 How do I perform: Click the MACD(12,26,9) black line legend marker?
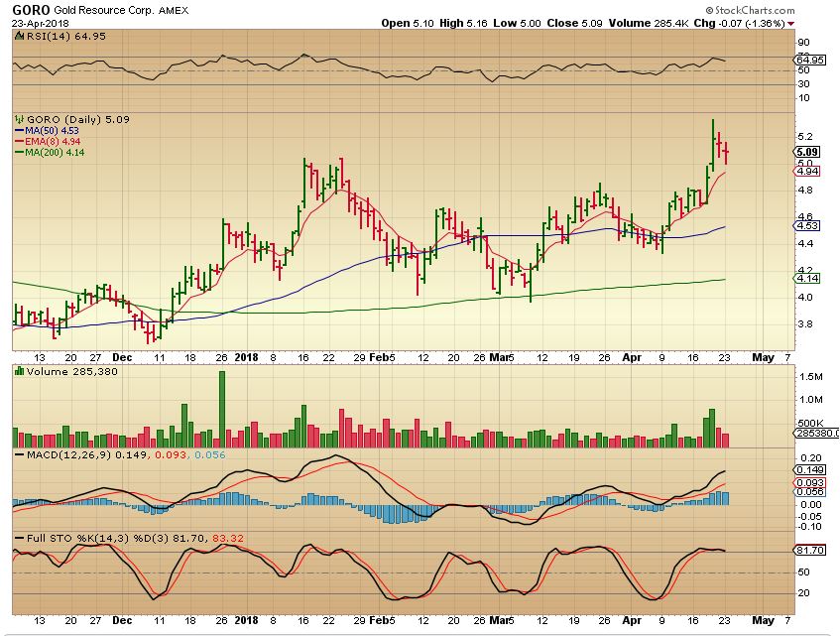tap(20, 454)
